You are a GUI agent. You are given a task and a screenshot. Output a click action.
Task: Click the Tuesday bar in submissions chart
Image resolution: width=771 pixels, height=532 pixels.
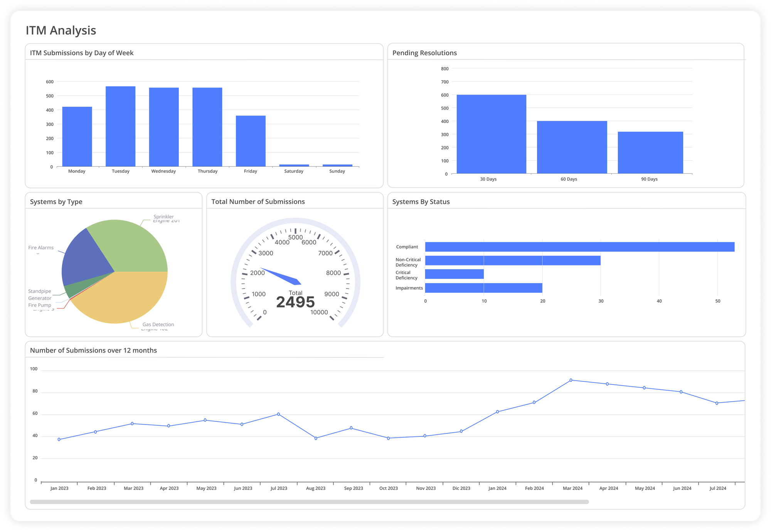(120, 126)
